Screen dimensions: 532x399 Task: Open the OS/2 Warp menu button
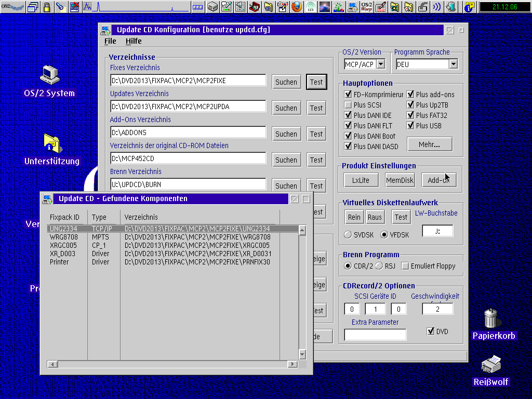(x=12, y=7)
